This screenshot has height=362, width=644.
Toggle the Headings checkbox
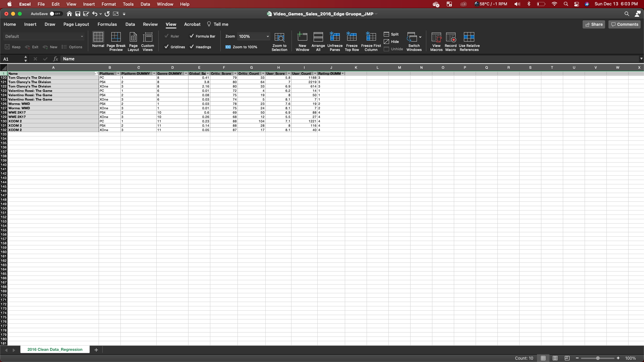pyautogui.click(x=192, y=47)
